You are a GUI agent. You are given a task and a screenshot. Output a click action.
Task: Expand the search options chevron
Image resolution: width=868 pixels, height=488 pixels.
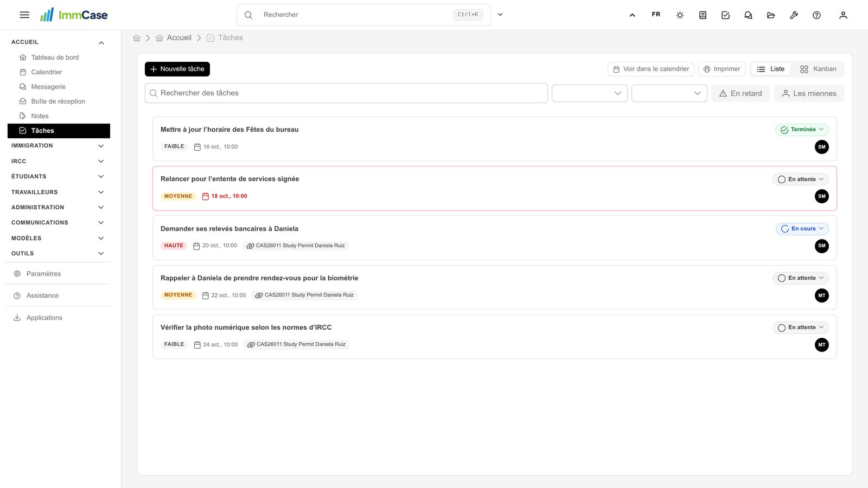(500, 15)
